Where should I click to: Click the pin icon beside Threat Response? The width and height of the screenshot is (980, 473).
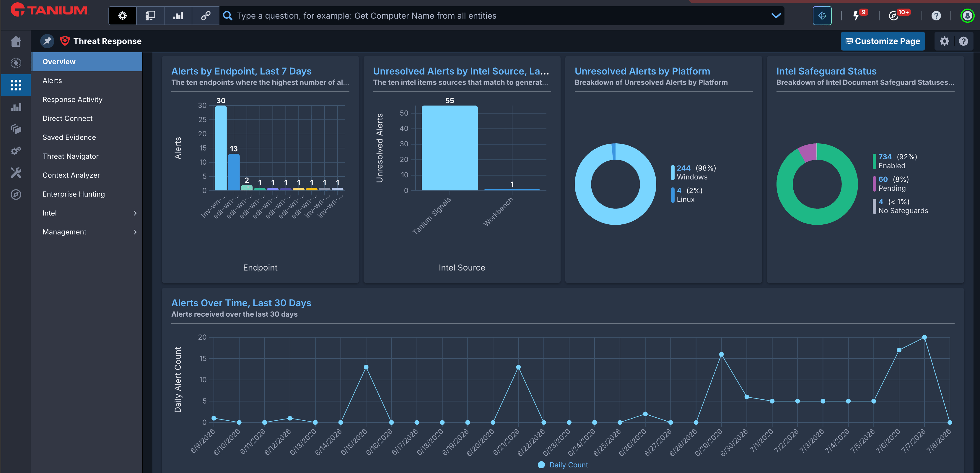47,41
